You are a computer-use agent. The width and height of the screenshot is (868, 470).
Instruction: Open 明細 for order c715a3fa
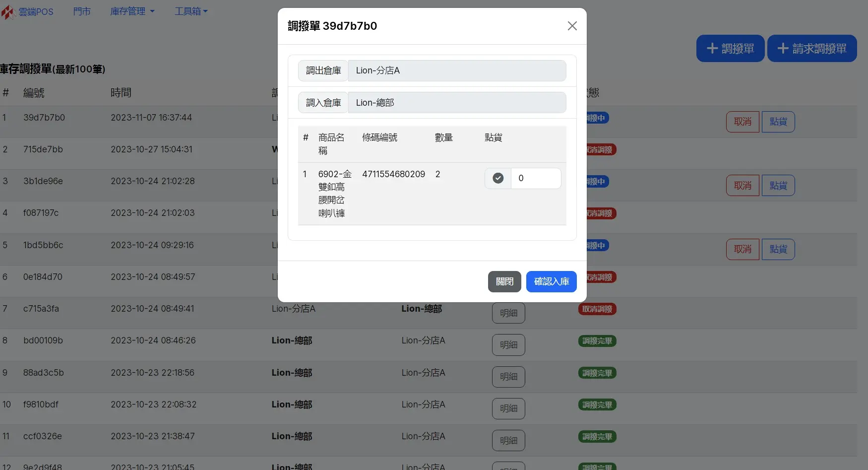click(508, 313)
